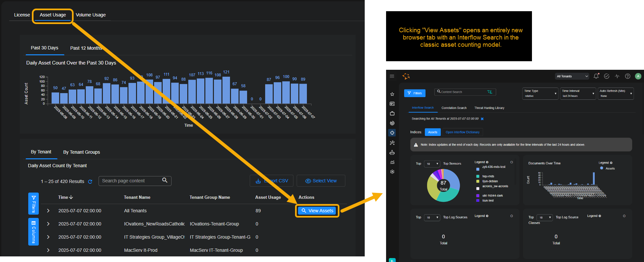
Task: Open the help question mark icon
Action: 628,76
